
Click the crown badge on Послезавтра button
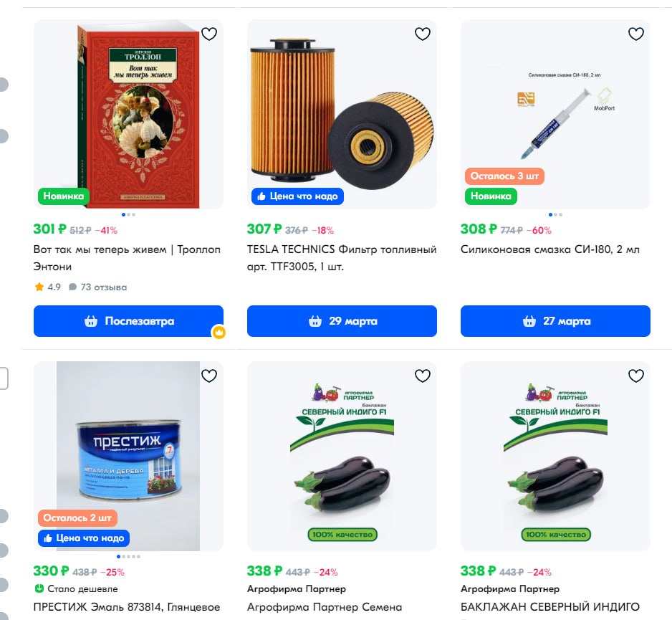(x=219, y=333)
